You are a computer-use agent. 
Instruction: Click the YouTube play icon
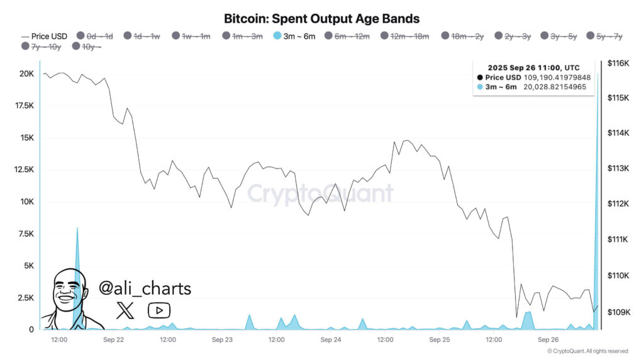[158, 310]
